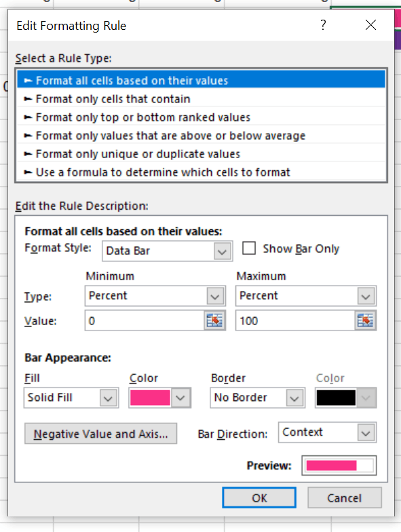This screenshot has height=532, width=401.
Task: Click the help question mark icon
Action: [x=323, y=24]
